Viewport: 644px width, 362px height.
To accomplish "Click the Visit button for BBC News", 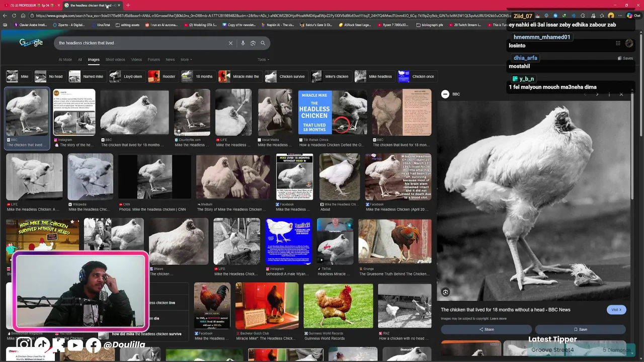I will pyautogui.click(x=616, y=310).
